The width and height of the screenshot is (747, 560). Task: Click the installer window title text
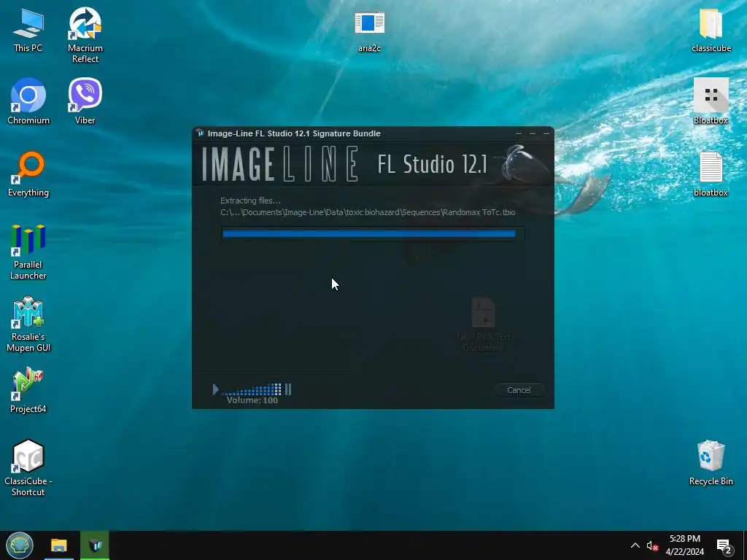coord(294,133)
